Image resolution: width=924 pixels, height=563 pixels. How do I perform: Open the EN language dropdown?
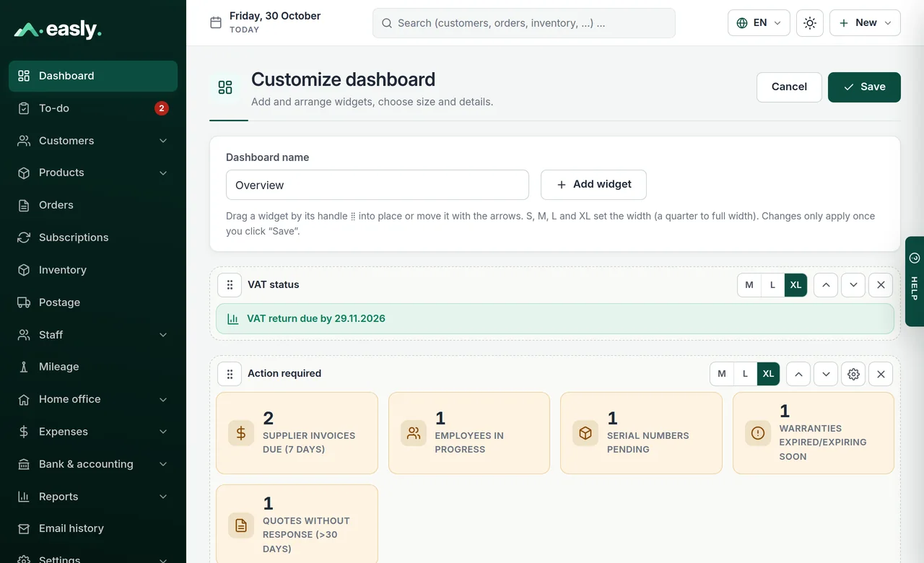(759, 23)
